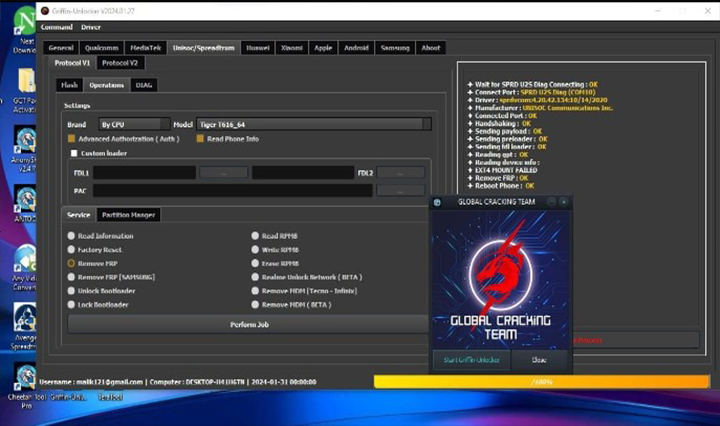Select Factory Reset radio option

click(71, 249)
